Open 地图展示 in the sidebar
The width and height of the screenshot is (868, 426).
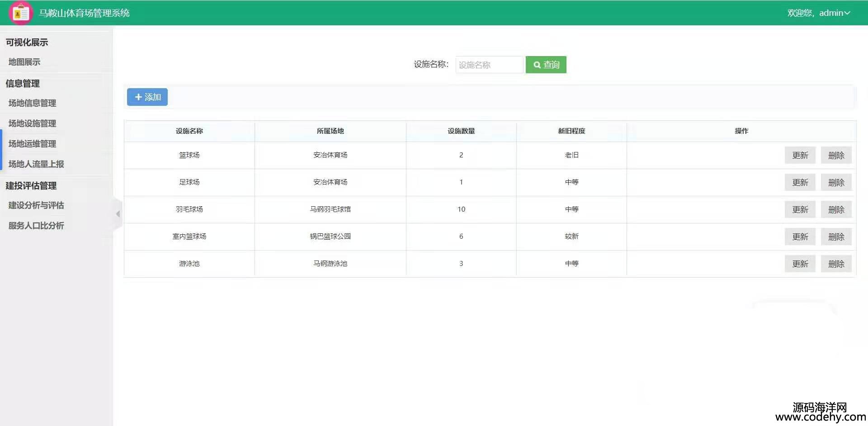24,62
